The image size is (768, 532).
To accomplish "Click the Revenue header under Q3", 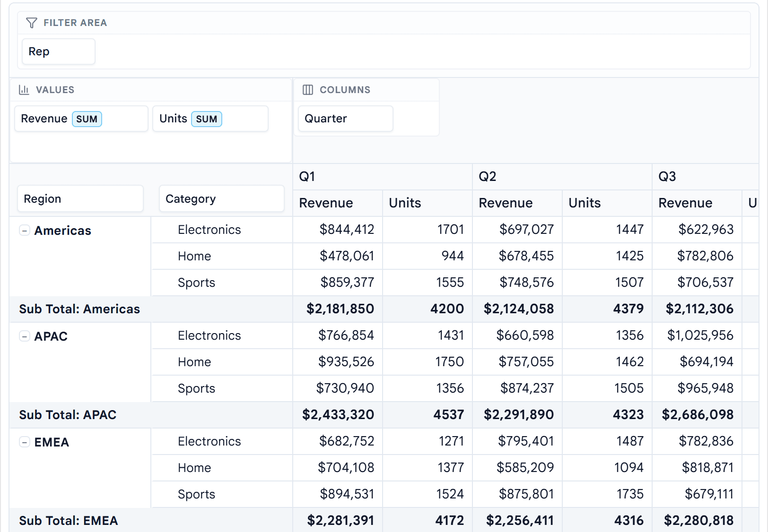I will [697, 203].
